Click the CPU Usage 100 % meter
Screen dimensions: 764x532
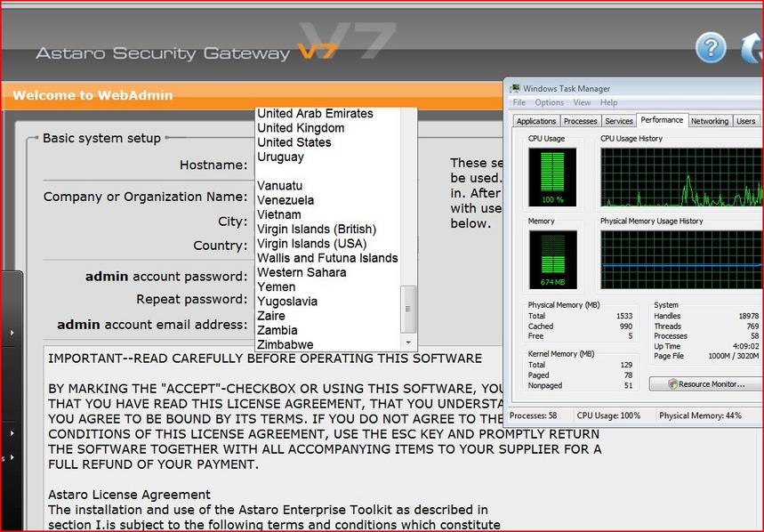point(552,177)
